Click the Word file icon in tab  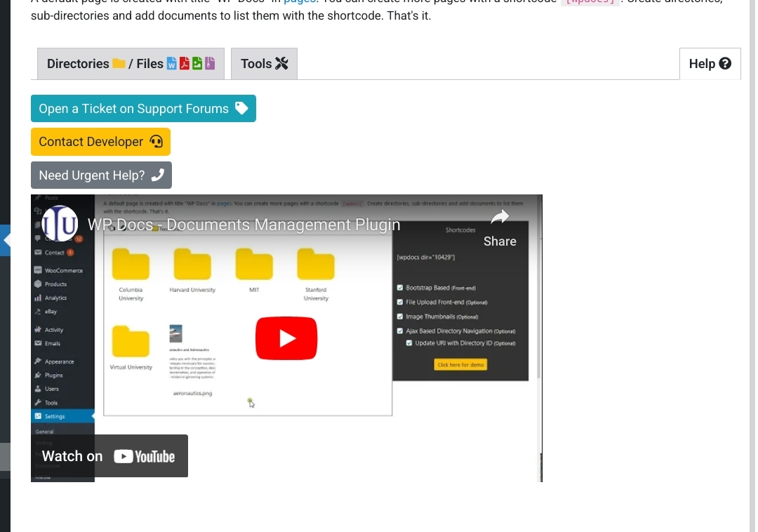172,63
